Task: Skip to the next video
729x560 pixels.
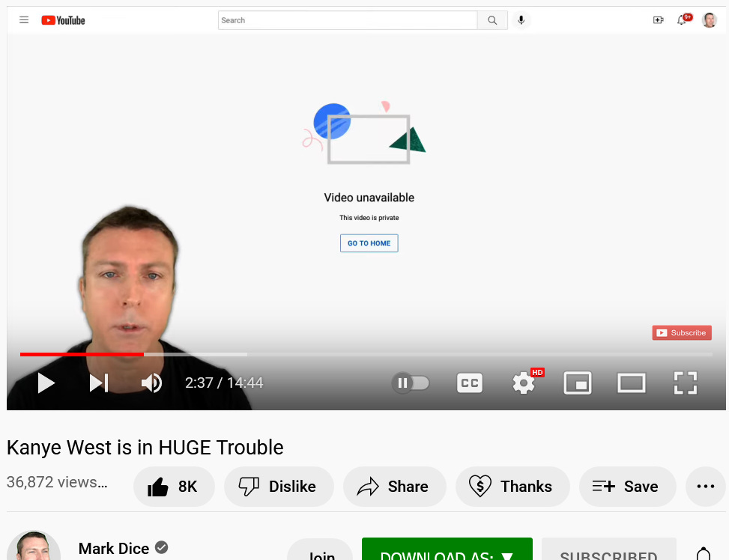Action: coord(99,383)
